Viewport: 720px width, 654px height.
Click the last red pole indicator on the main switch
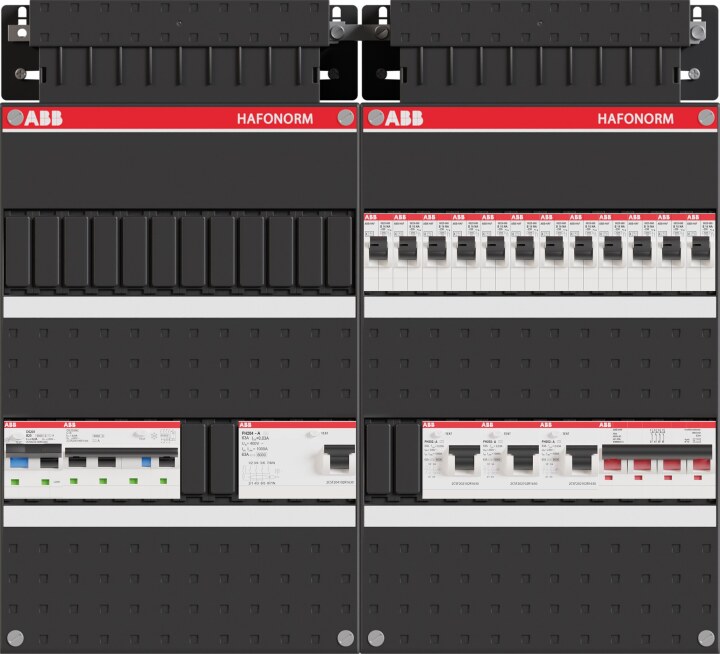coord(698,478)
